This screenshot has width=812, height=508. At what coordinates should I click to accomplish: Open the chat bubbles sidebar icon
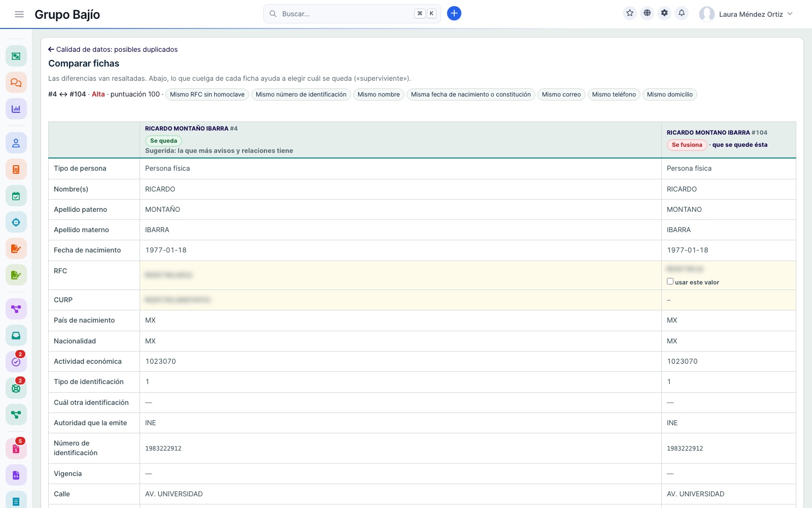coord(16,82)
